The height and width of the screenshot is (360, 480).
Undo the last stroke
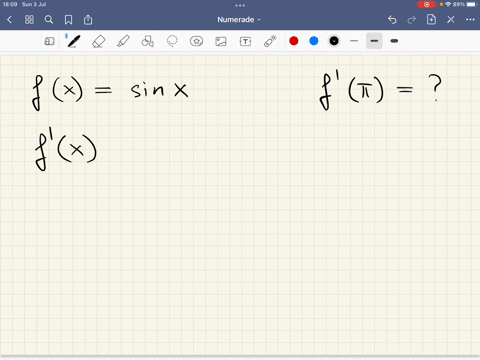click(x=392, y=20)
